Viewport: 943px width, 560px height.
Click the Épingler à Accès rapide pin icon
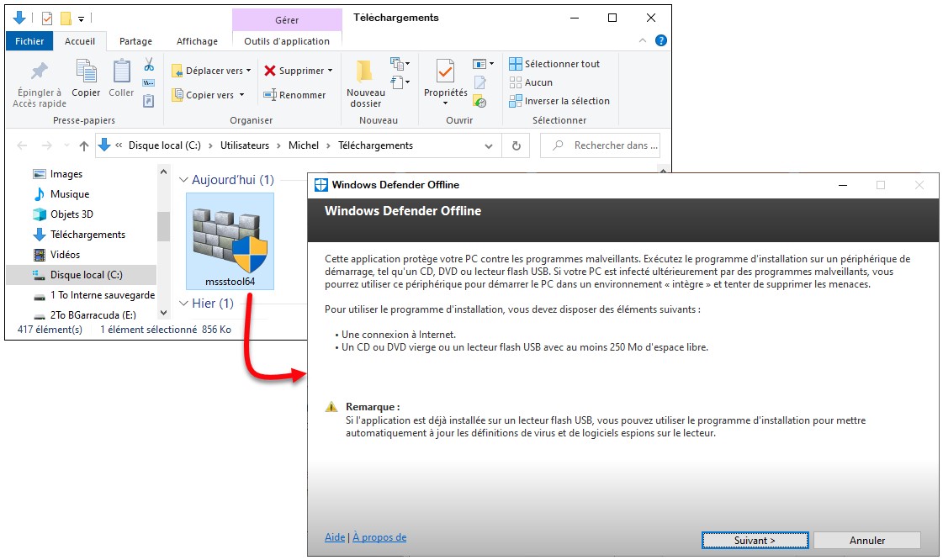(39, 71)
